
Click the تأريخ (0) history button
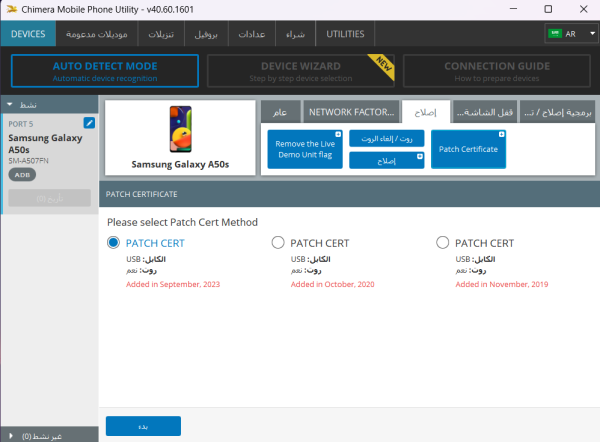(x=50, y=198)
